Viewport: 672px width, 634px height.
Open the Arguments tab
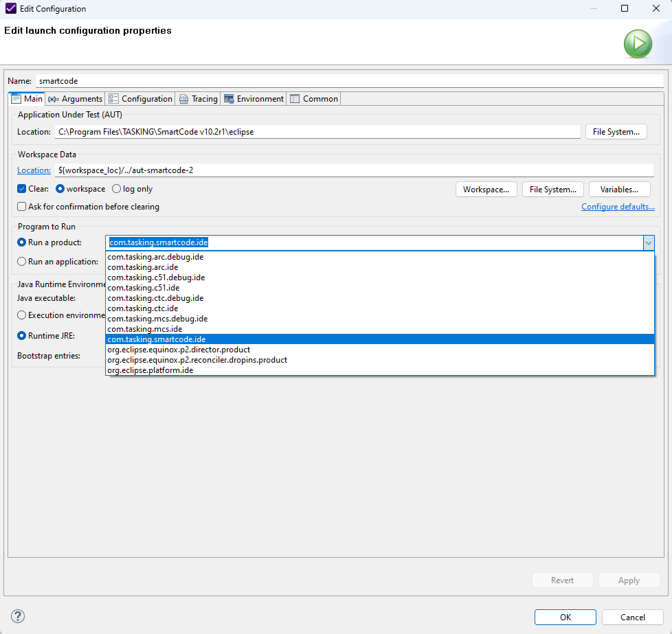[76, 99]
